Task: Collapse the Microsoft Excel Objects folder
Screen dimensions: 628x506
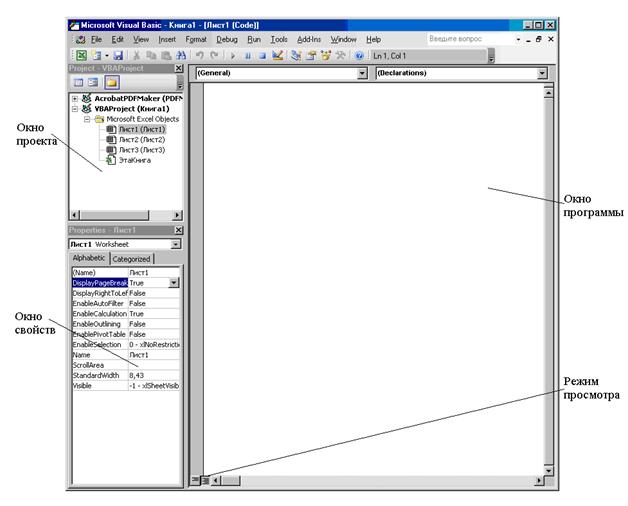Action: click(87, 119)
